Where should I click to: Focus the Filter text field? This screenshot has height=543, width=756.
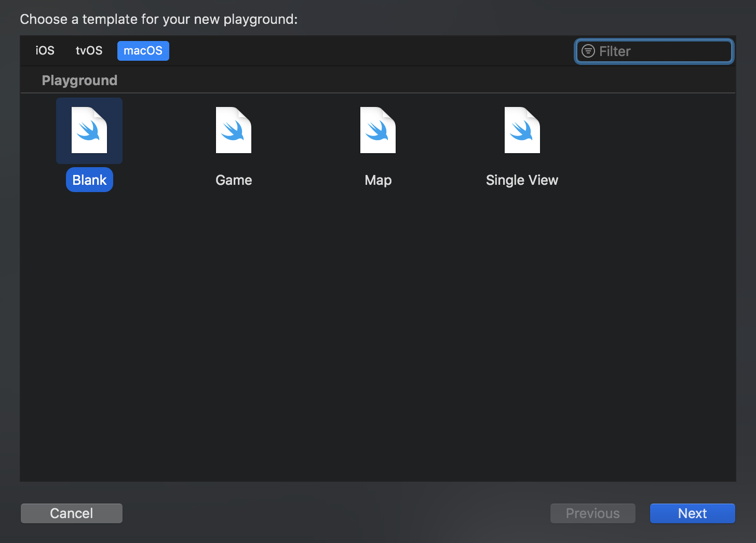(x=654, y=51)
